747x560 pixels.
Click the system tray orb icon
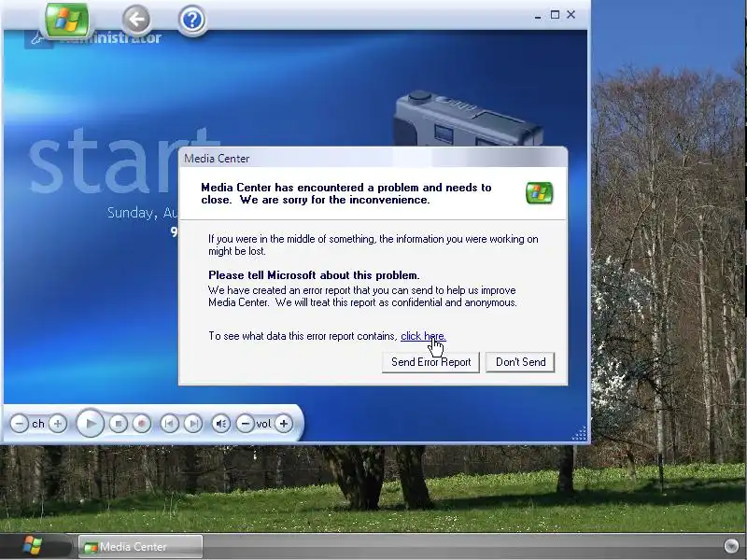click(x=731, y=546)
